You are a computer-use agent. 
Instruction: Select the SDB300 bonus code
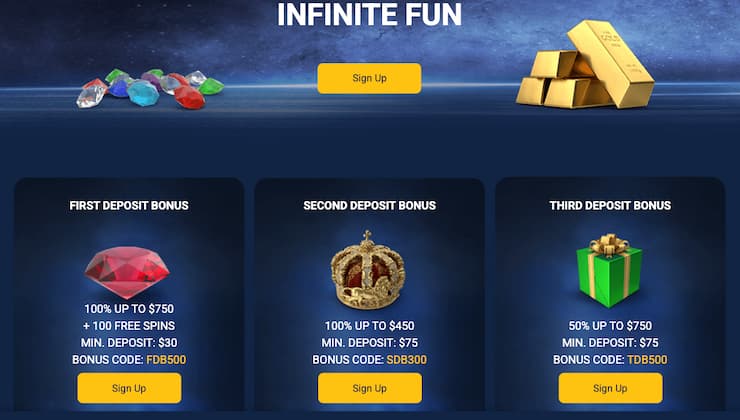tap(407, 360)
